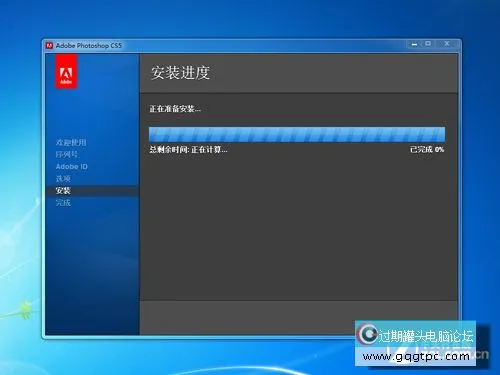Select the 欢迎使用 step in sidebar
This screenshot has width=500, height=375.
click(71, 142)
